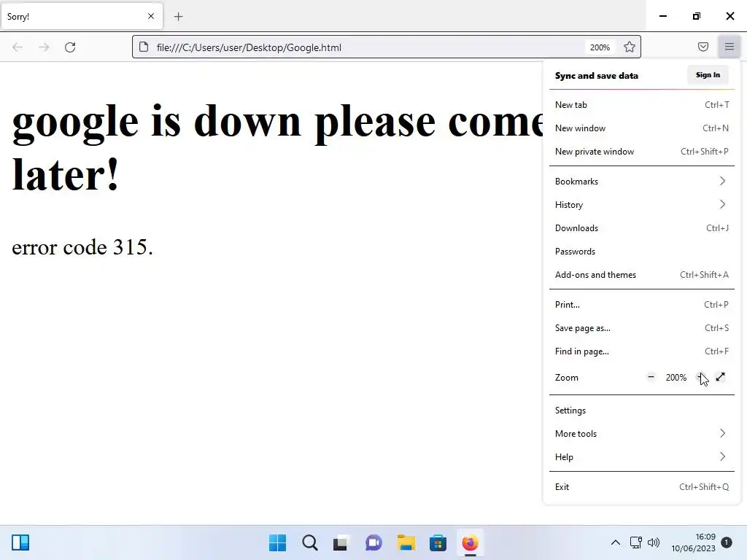
Task: Open the clock and date 16:09
Action: coord(693,542)
